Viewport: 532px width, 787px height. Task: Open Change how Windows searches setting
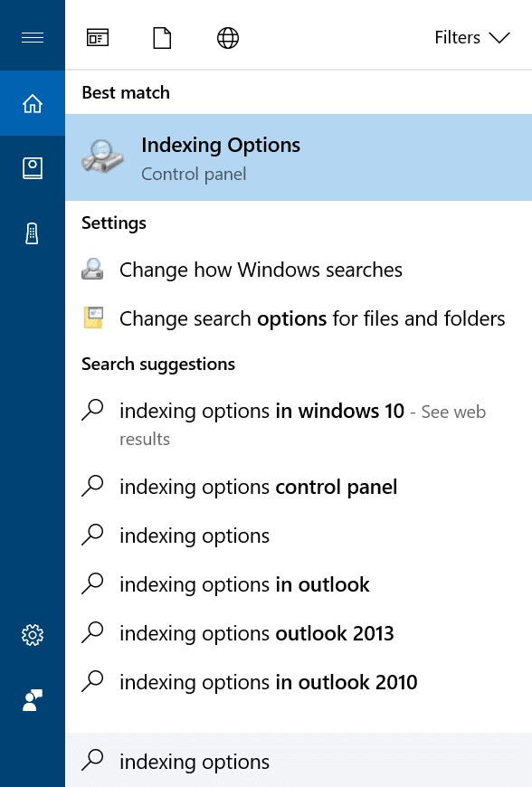[x=299, y=270]
